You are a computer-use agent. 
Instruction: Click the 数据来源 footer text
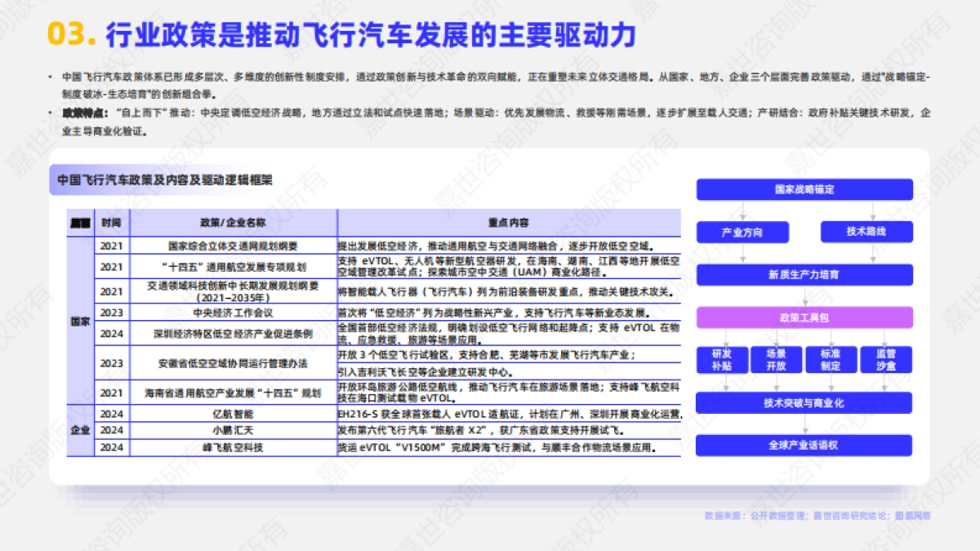[x=817, y=518]
